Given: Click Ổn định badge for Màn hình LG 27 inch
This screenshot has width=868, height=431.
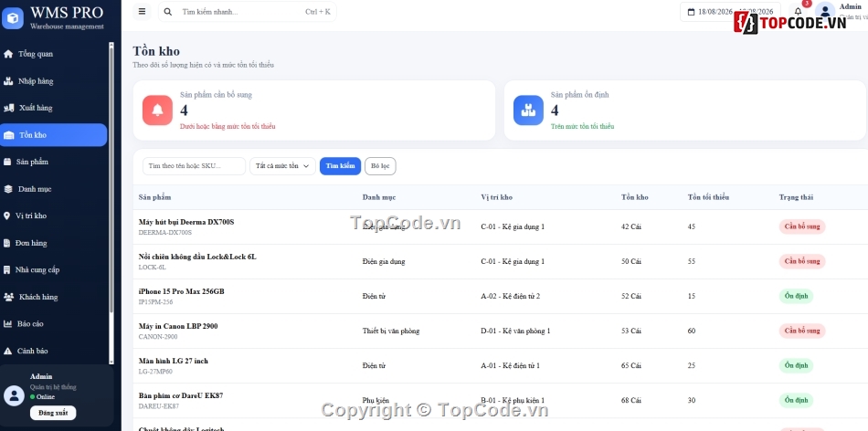Looking at the screenshot, I should [x=796, y=366].
